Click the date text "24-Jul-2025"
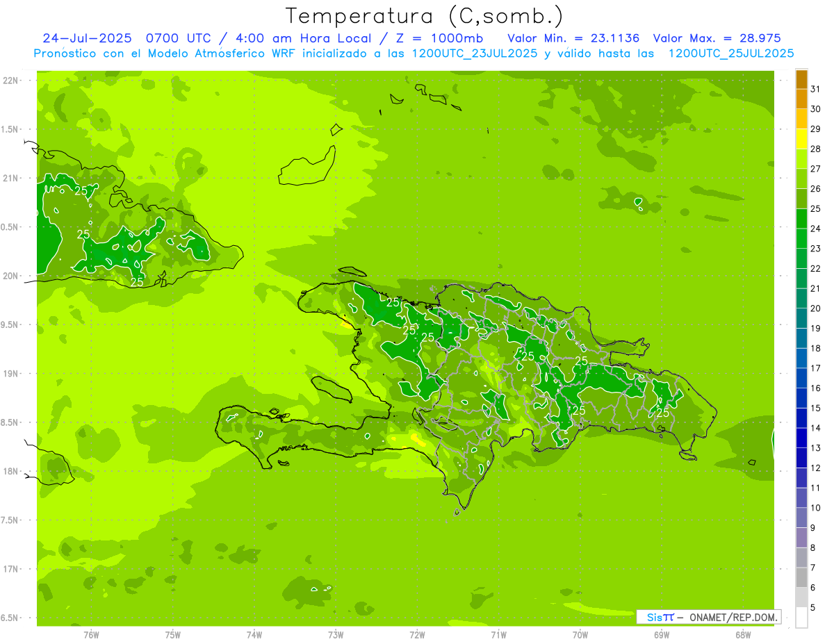 point(87,38)
